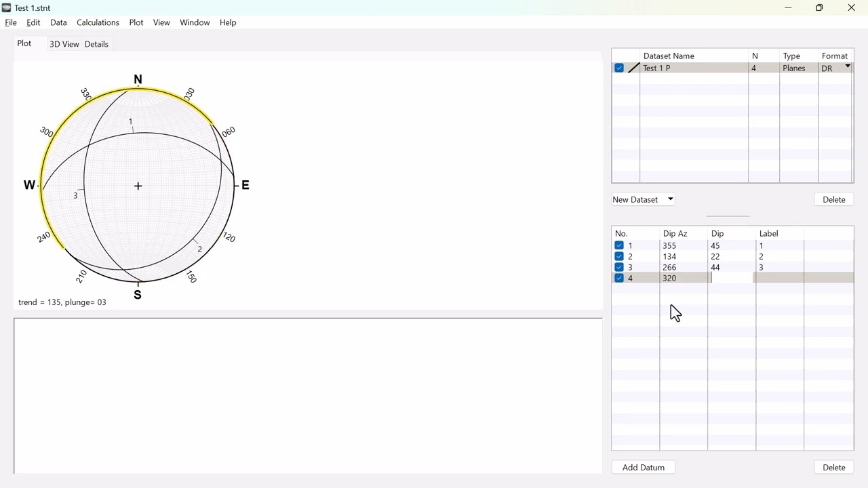Click the Label cell of datum 4

780,279
